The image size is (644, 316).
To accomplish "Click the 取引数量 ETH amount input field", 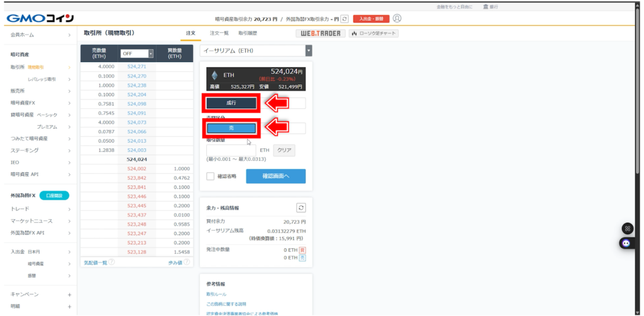I will click(x=231, y=150).
